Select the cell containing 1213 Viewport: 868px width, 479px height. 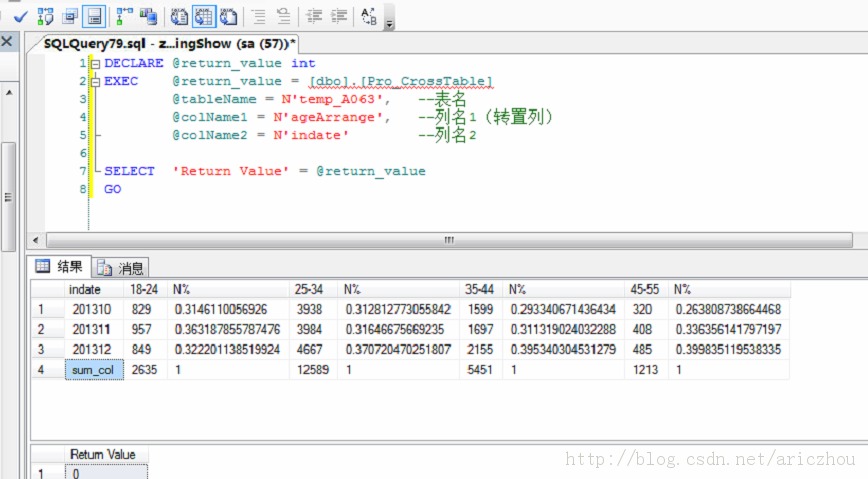646,370
